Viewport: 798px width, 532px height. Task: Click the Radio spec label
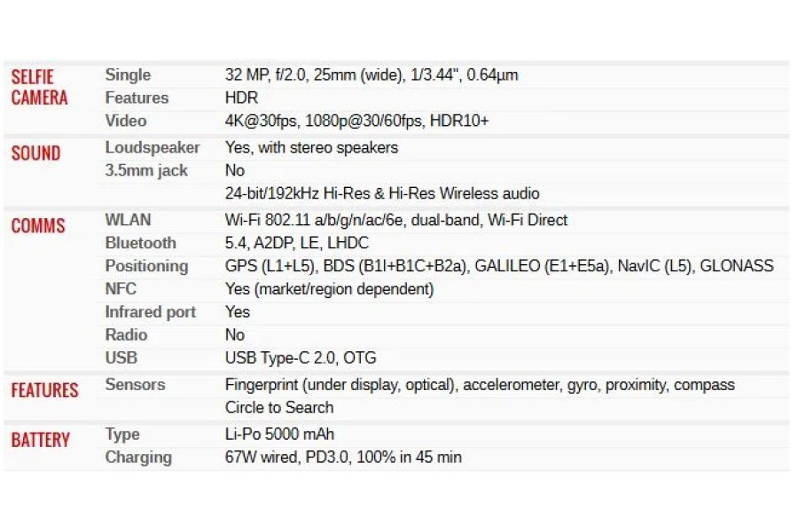[126, 334]
